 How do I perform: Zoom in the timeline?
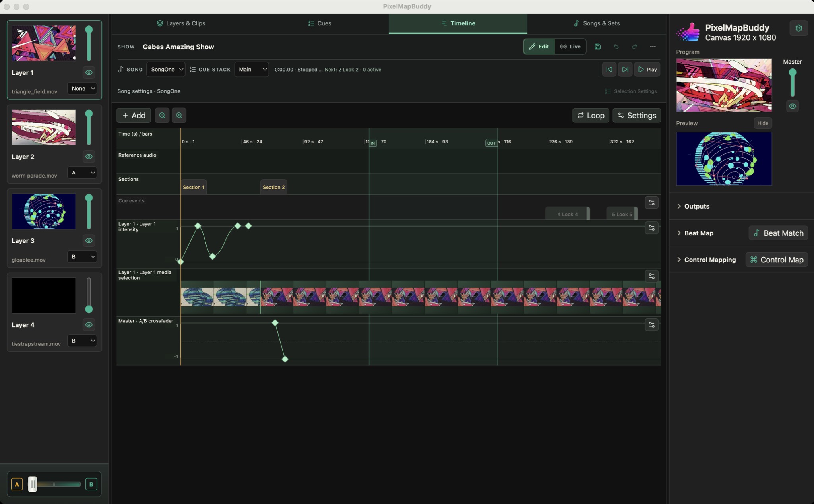[x=179, y=115]
